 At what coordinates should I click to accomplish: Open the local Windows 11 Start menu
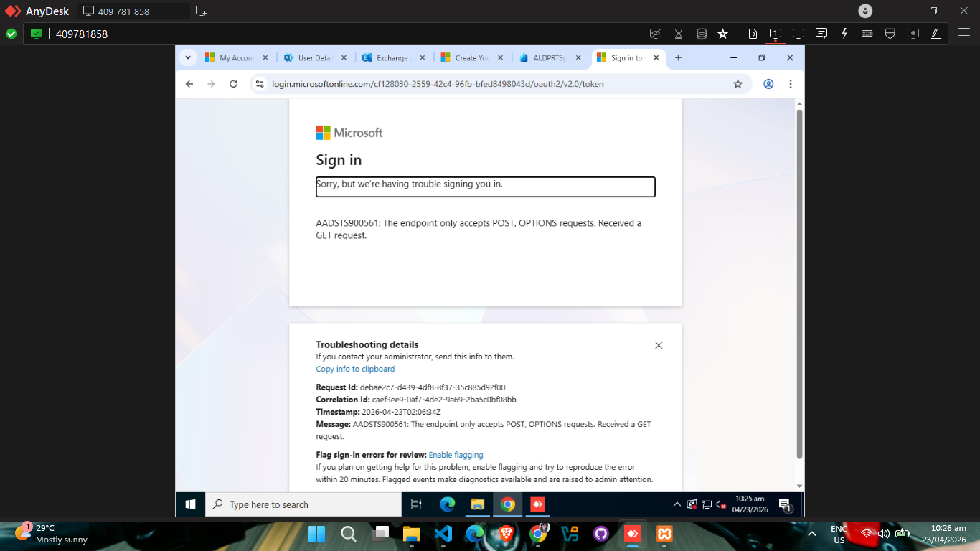coord(316,534)
